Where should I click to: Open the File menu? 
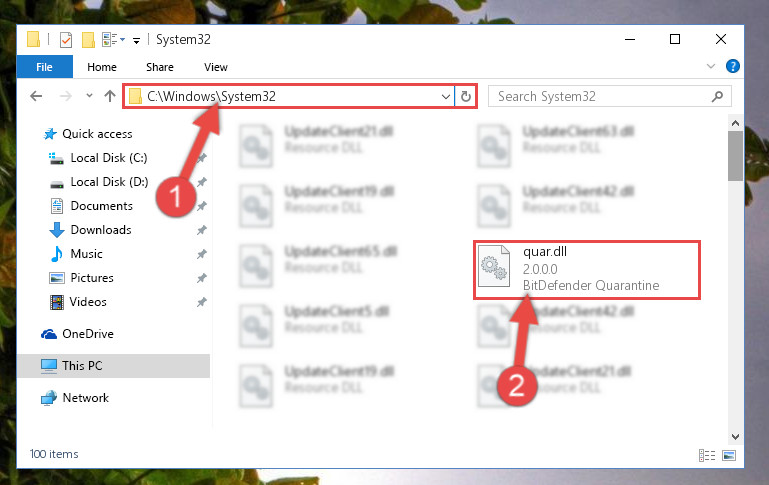coord(44,67)
